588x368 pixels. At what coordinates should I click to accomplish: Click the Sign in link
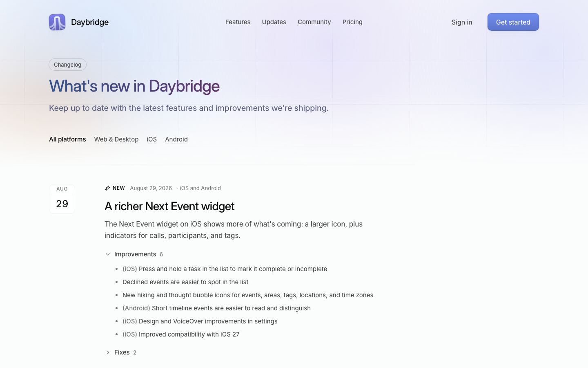462,22
